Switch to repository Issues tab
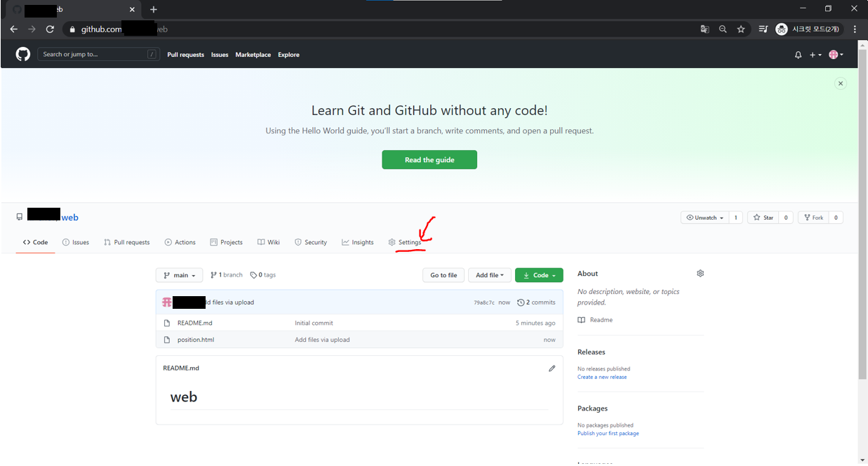 pyautogui.click(x=76, y=242)
